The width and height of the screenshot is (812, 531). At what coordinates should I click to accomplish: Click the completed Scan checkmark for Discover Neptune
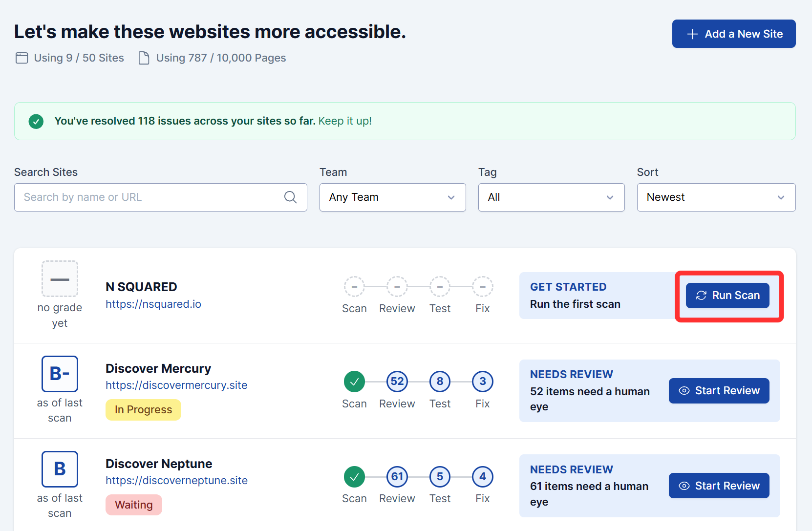tap(354, 477)
